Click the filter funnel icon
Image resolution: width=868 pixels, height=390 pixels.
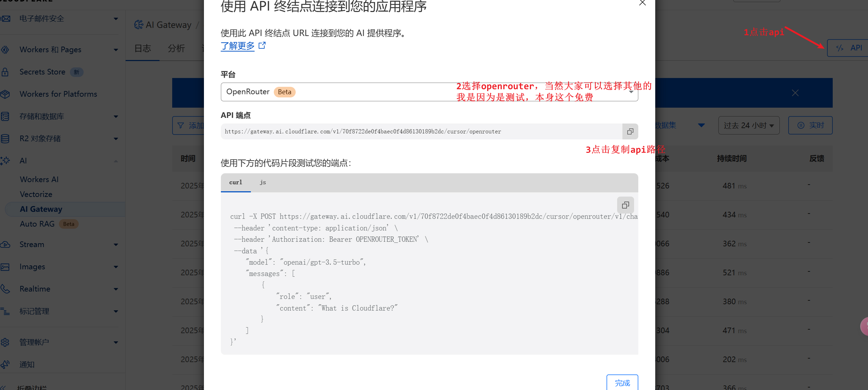(181, 125)
